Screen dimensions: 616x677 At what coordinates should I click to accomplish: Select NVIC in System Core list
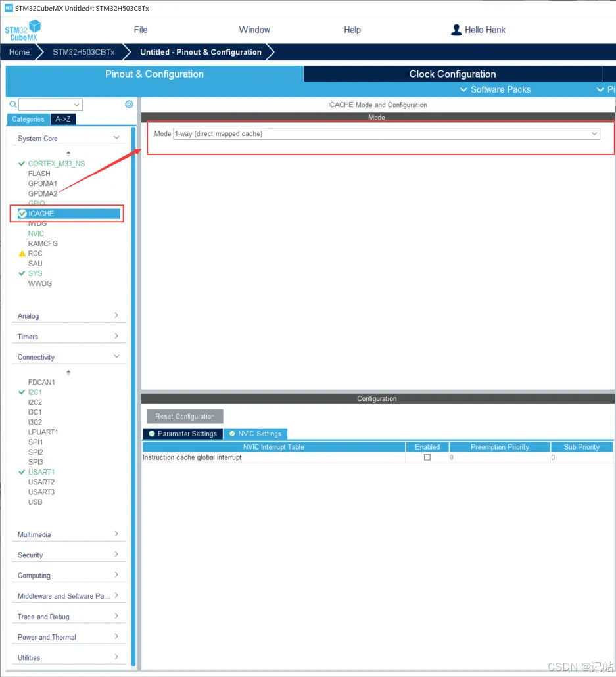[36, 233]
